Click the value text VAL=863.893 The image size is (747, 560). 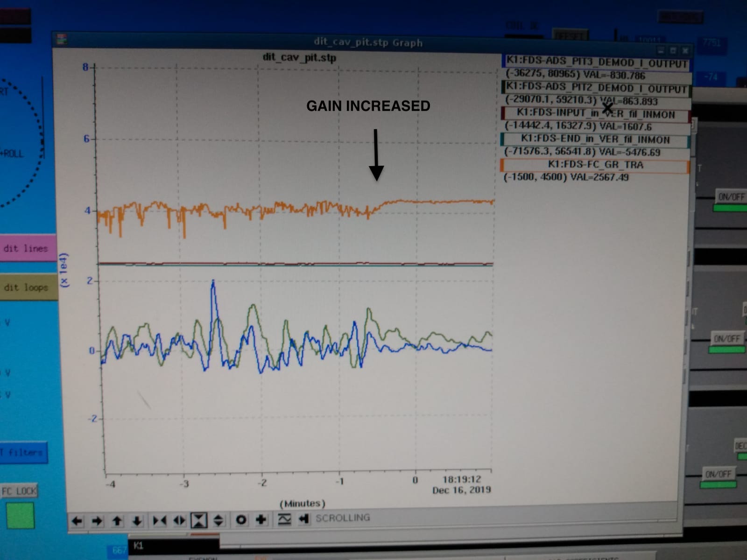(628, 101)
